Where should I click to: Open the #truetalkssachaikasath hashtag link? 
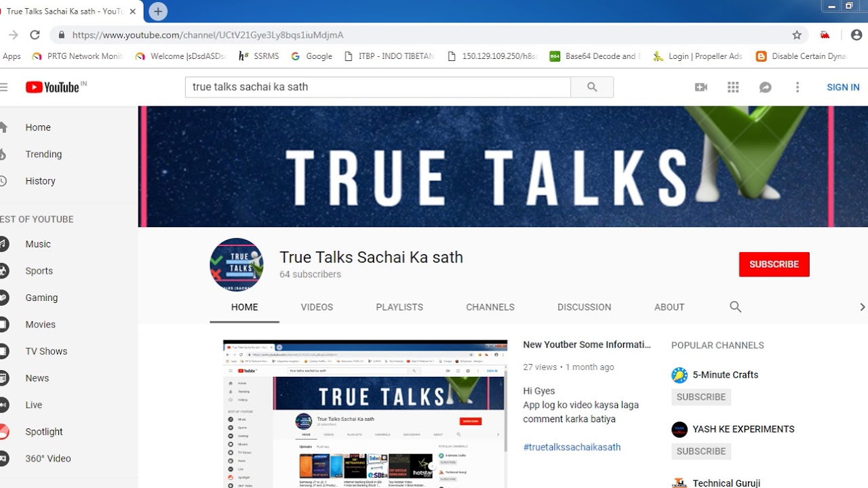tap(572, 447)
